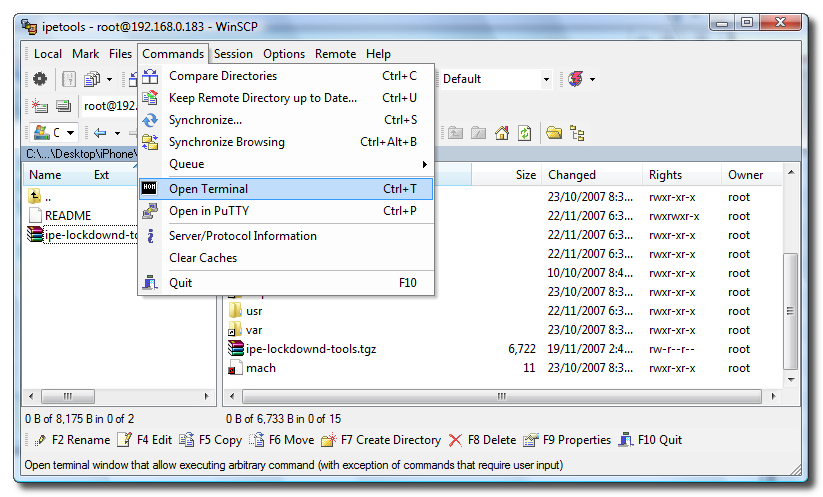The height and width of the screenshot is (497, 823).
Task: Open the Session menu
Action: pyautogui.click(x=233, y=54)
